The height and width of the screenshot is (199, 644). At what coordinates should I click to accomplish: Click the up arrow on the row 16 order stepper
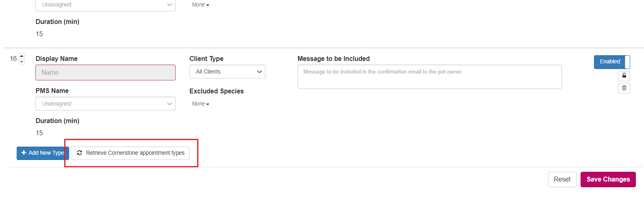coord(22,56)
